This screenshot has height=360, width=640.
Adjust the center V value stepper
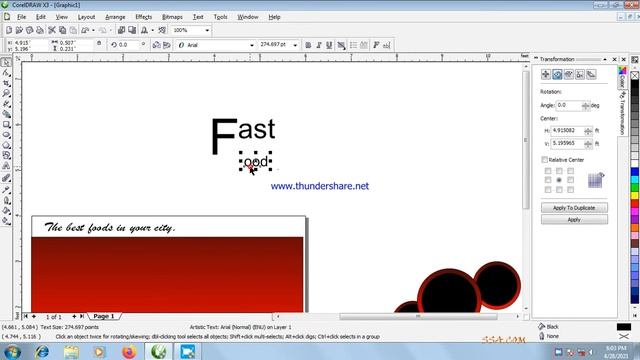588,144
